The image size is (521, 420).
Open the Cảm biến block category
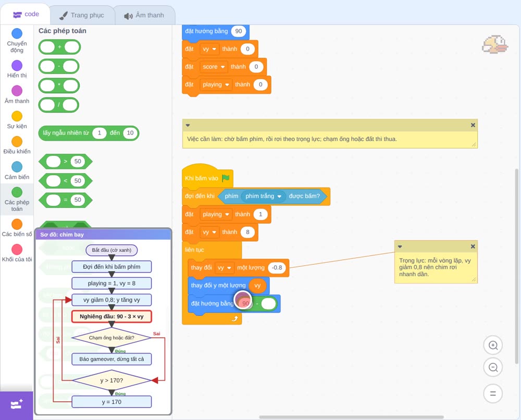(17, 171)
